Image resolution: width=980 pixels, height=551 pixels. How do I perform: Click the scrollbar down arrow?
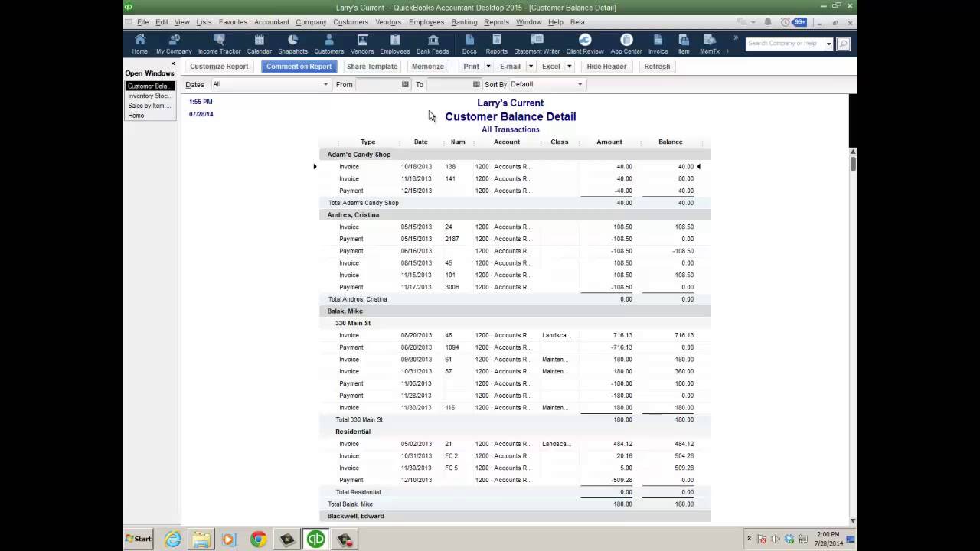pos(853,520)
